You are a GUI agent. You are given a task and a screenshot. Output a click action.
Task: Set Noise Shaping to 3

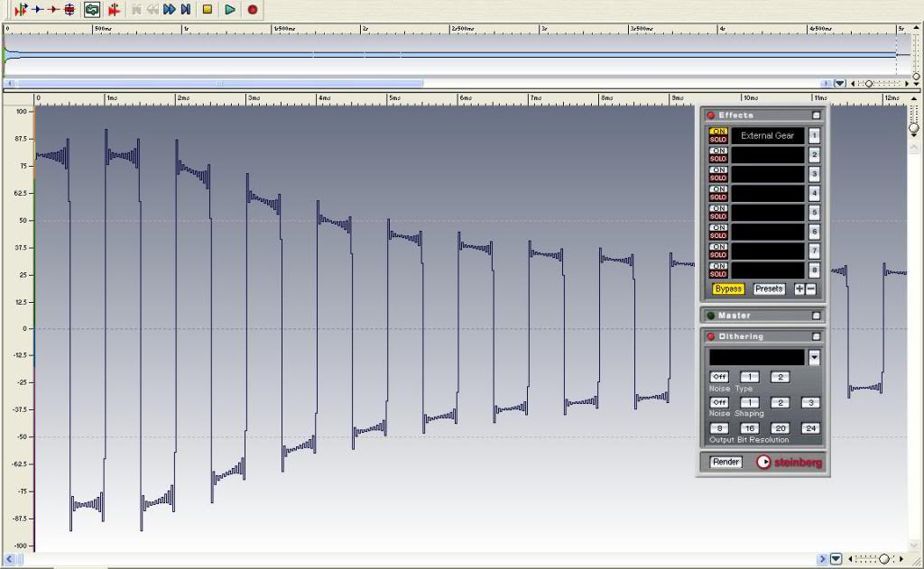[x=810, y=402]
